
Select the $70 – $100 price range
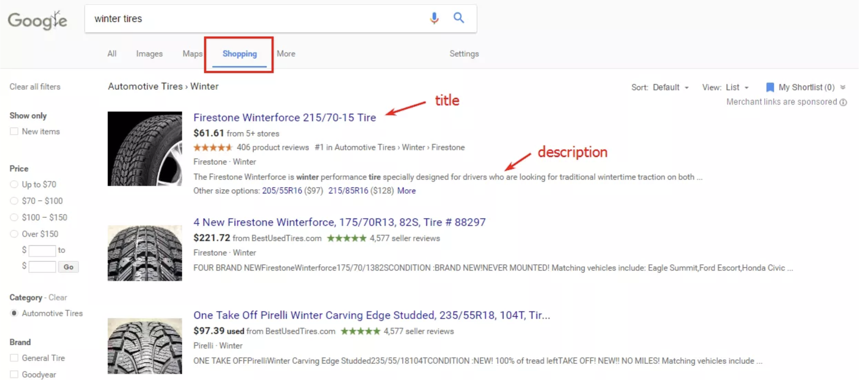[x=14, y=201]
